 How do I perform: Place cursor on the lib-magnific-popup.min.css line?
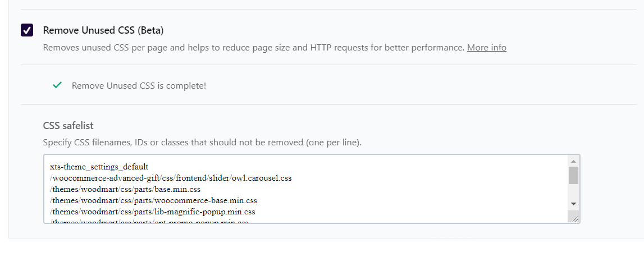pos(152,212)
